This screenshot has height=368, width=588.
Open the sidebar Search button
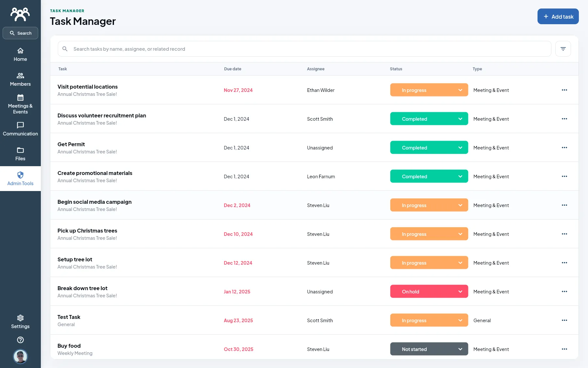20,33
